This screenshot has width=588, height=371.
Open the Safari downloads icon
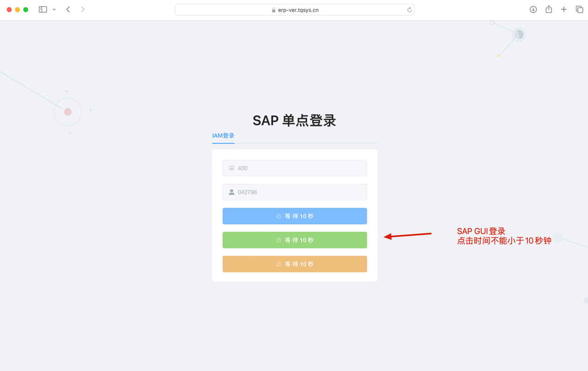click(x=533, y=9)
